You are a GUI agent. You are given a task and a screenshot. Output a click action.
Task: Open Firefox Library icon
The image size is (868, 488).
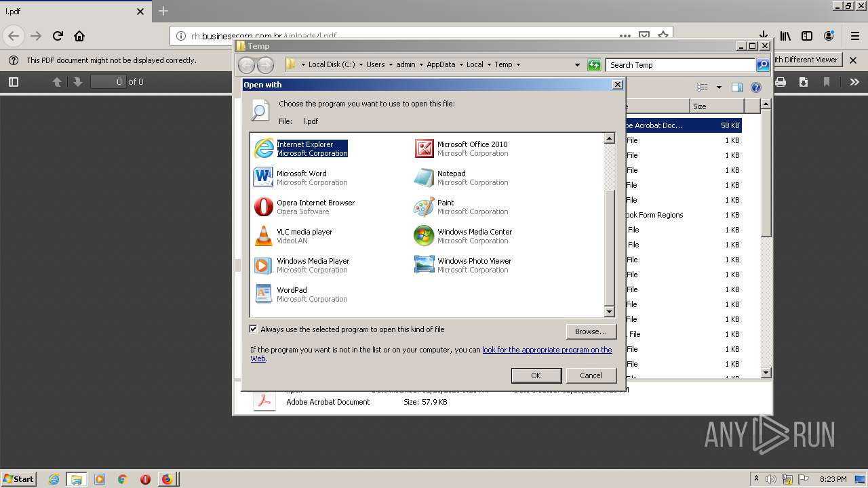[x=785, y=36]
